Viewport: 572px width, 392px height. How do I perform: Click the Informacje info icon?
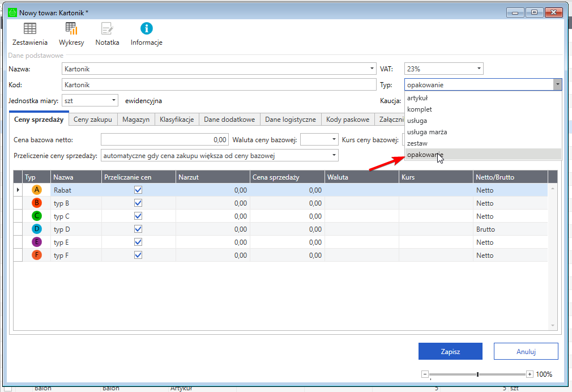tap(147, 29)
